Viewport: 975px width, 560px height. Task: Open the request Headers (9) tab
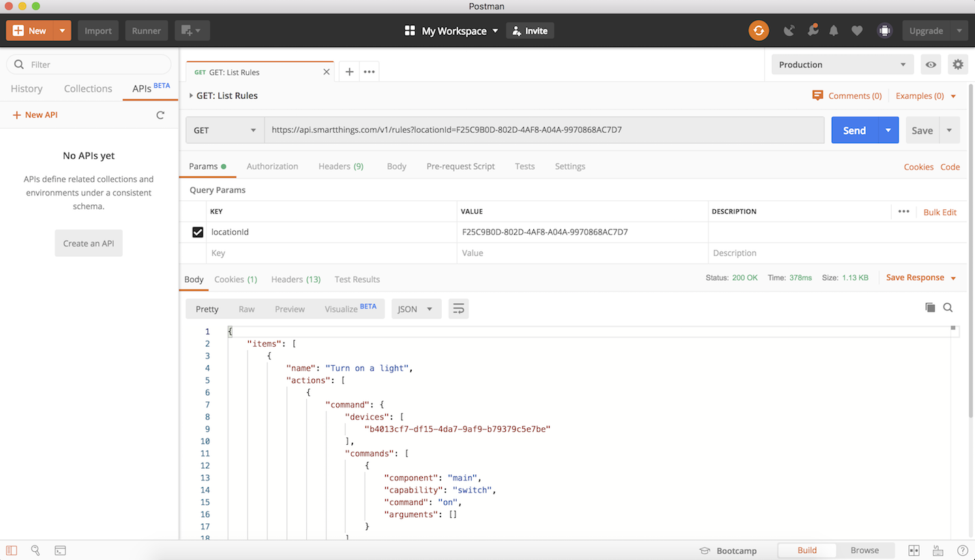pyautogui.click(x=341, y=166)
